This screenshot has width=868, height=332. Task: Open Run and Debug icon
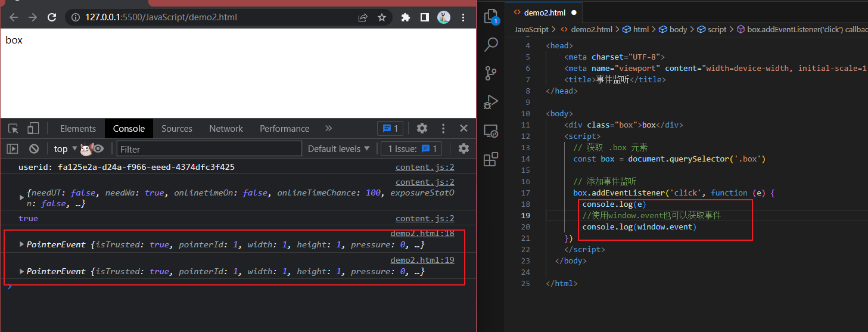pos(491,102)
